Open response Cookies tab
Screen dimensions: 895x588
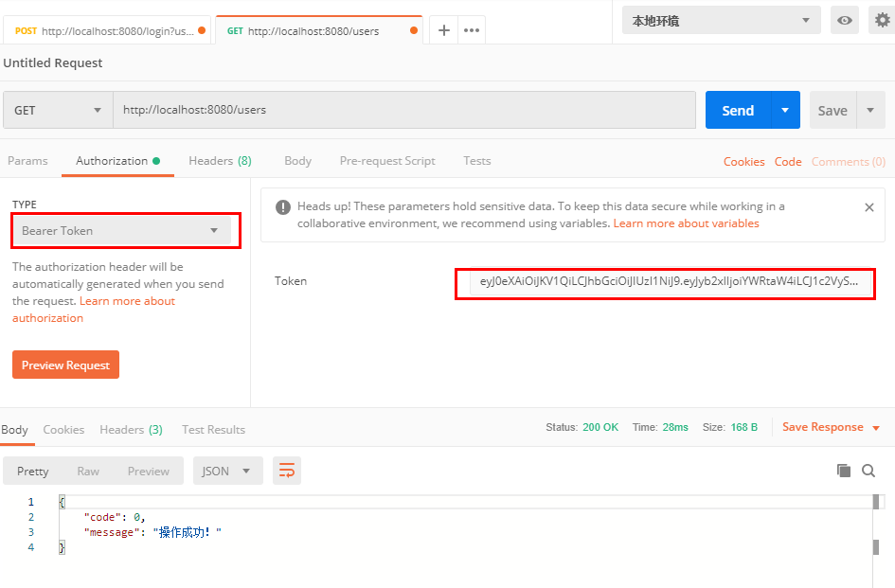click(x=63, y=430)
